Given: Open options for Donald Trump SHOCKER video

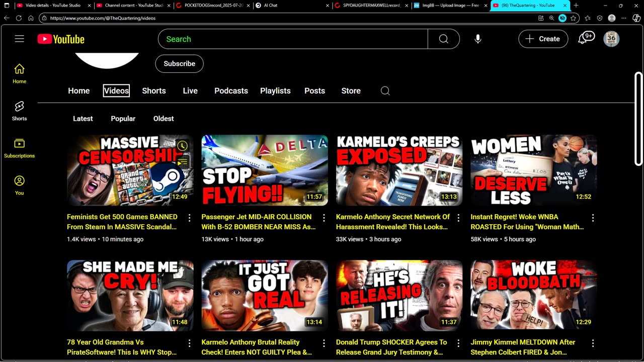Looking at the screenshot, I should (x=458, y=343).
